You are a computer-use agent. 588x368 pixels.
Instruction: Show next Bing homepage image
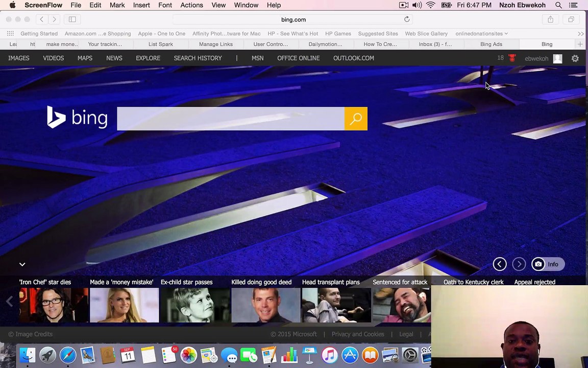coord(519,264)
